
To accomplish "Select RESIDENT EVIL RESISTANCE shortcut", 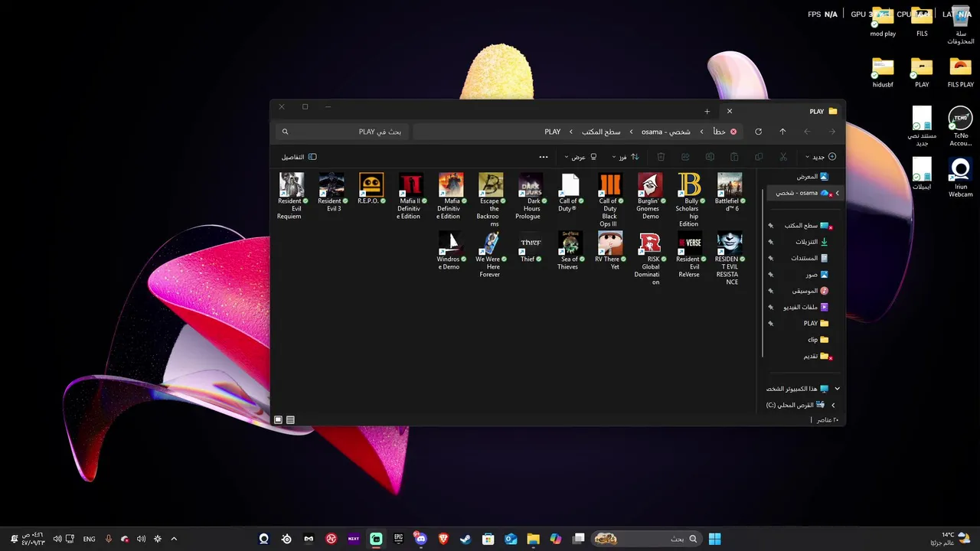I will point(730,257).
